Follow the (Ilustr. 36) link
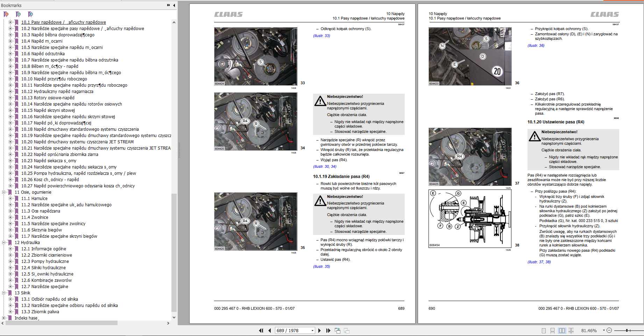 click(536, 45)
